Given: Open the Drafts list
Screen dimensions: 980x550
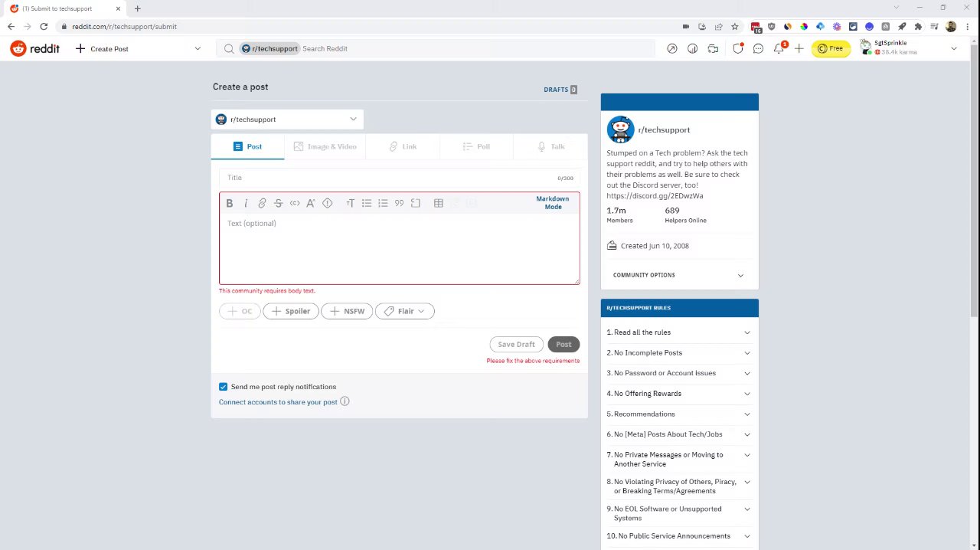Looking at the screenshot, I should (x=560, y=90).
